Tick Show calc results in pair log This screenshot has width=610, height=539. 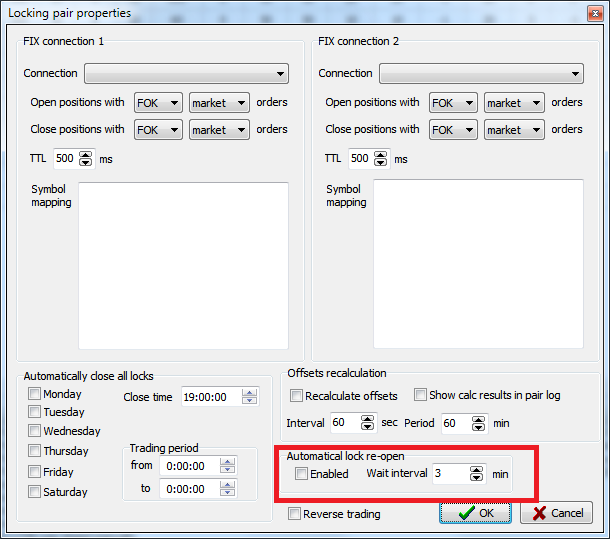coord(420,394)
